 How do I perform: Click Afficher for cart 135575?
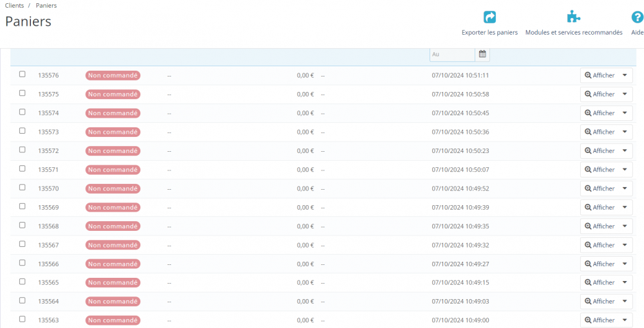pyautogui.click(x=600, y=95)
